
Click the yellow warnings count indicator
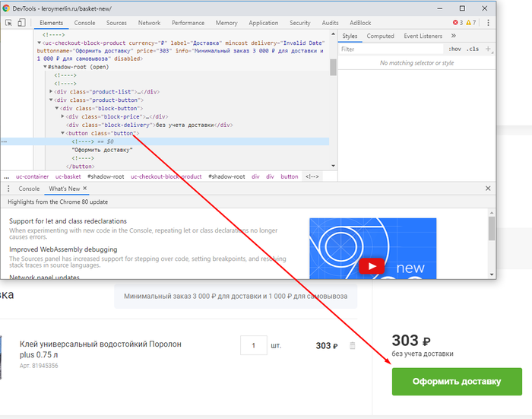click(471, 23)
